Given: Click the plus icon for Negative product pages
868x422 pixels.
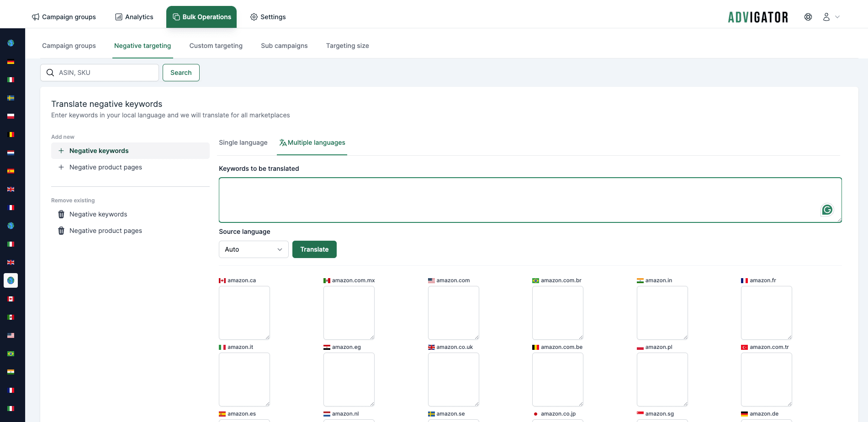Looking at the screenshot, I should click(61, 167).
